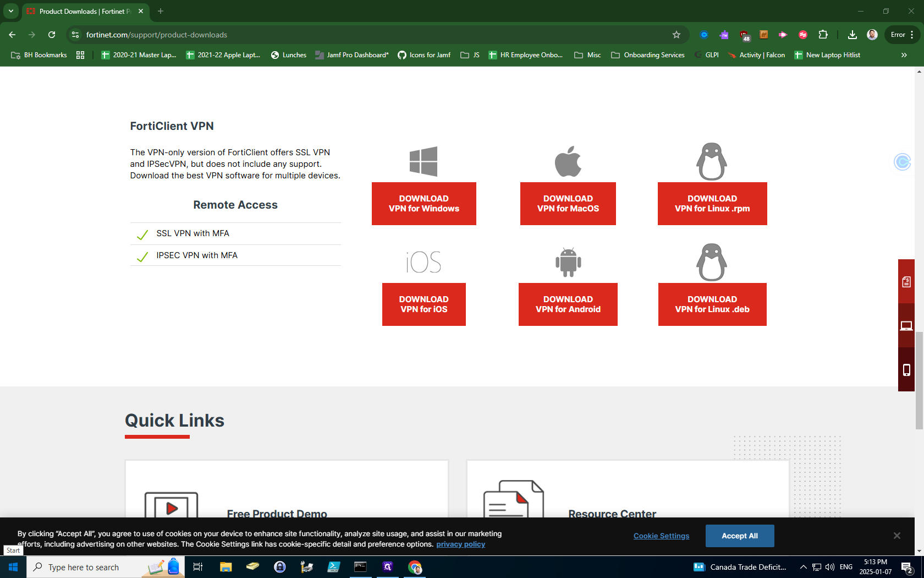This screenshot has height=578, width=924.
Task: Reload the Fortinet page
Action: click(x=52, y=35)
